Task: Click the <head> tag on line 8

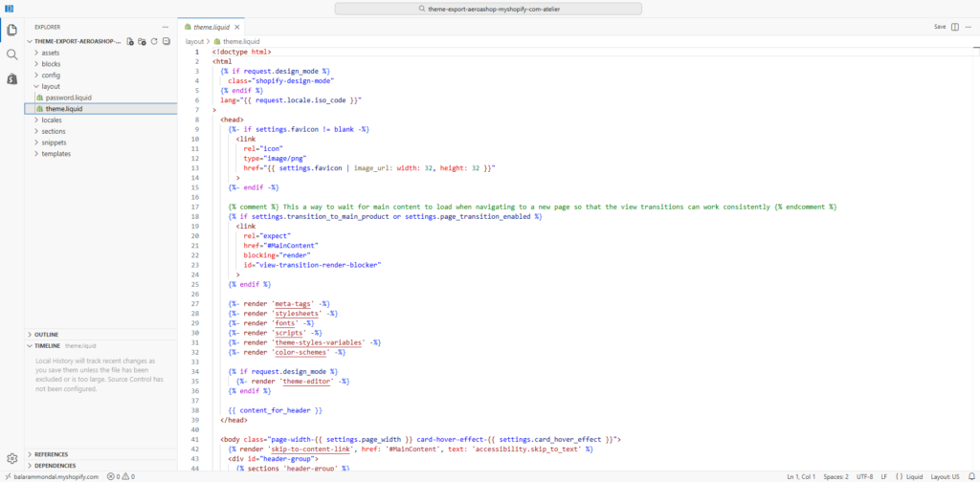Action: pyautogui.click(x=232, y=120)
